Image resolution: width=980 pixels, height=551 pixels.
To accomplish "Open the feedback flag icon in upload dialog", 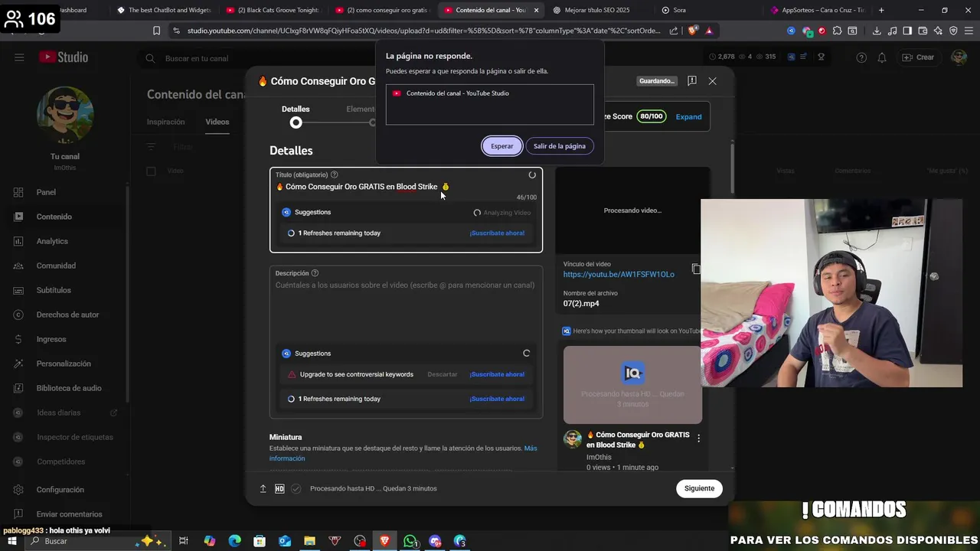I will click(692, 80).
